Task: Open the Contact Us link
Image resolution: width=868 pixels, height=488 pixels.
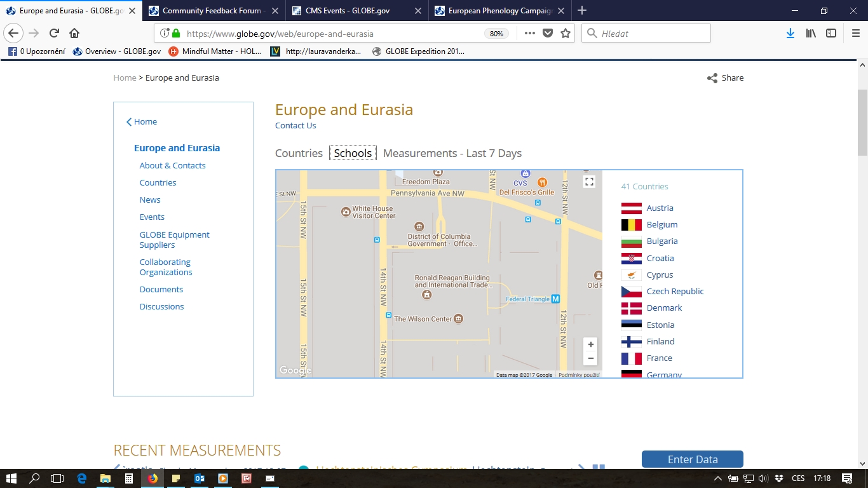Action: (x=295, y=126)
